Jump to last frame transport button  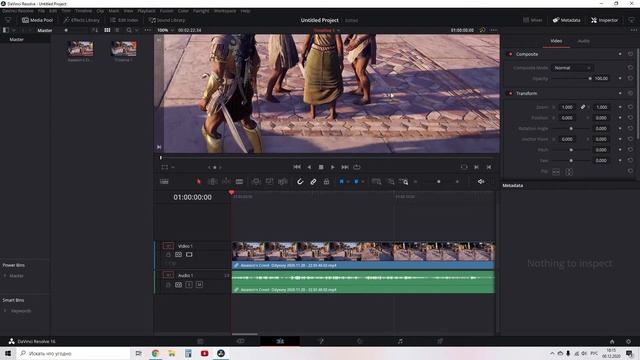(x=345, y=167)
